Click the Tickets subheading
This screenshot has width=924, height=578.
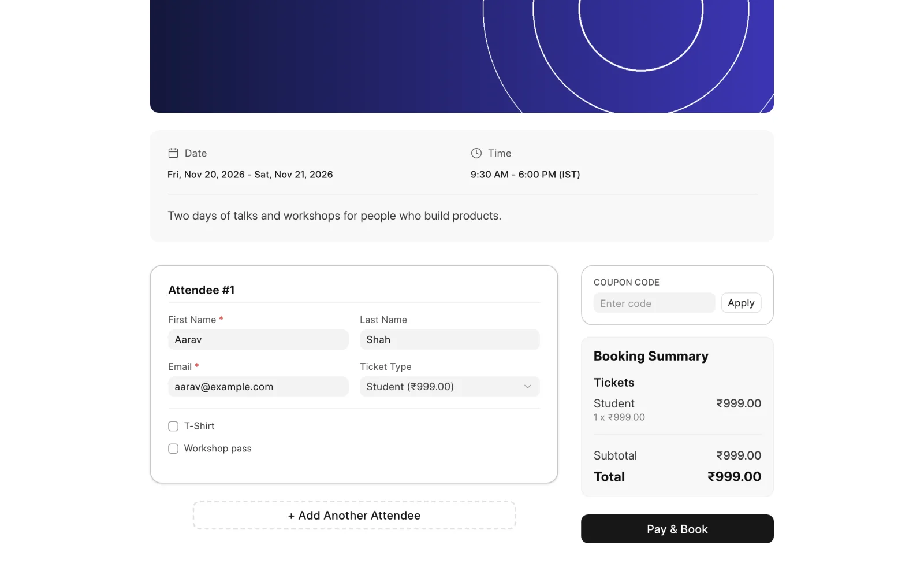coord(614,383)
